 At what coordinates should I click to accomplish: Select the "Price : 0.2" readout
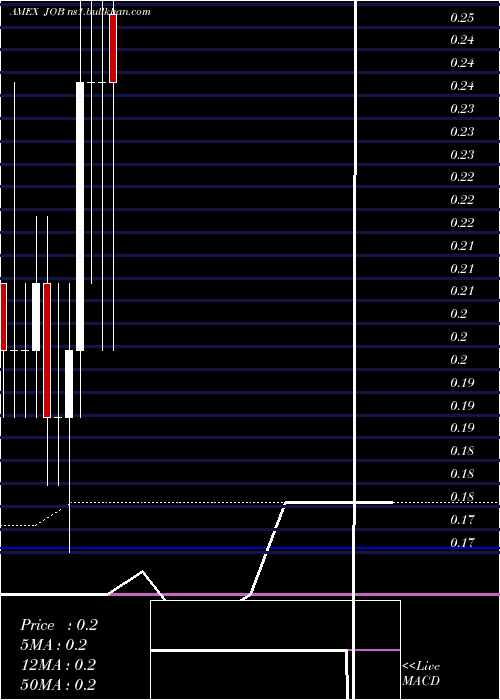pyautogui.click(x=59, y=625)
